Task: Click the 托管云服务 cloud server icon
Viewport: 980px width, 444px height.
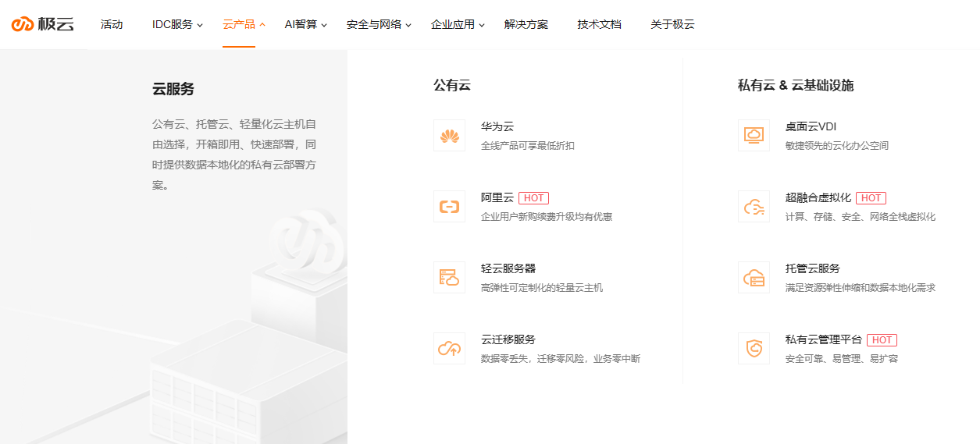Action: pos(754,277)
